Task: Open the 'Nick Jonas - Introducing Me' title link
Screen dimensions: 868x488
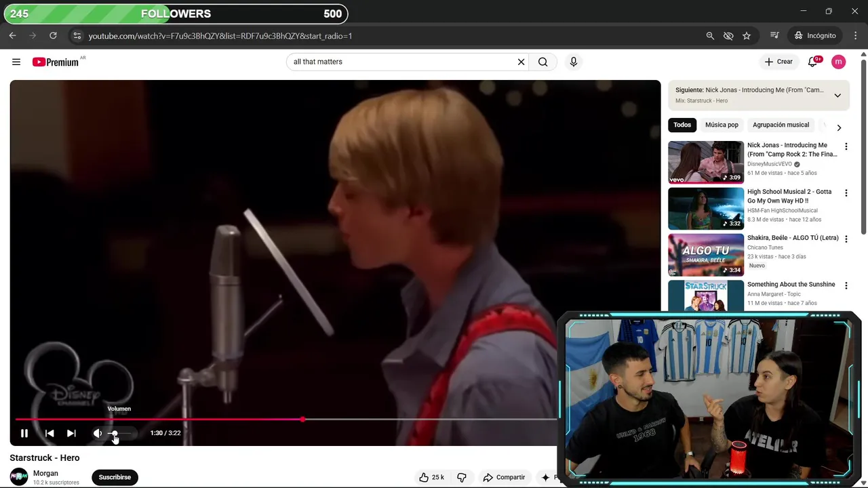Action: pyautogui.click(x=792, y=150)
